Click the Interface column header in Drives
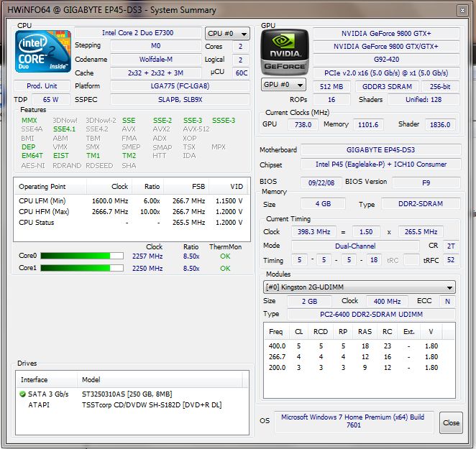 (47, 379)
